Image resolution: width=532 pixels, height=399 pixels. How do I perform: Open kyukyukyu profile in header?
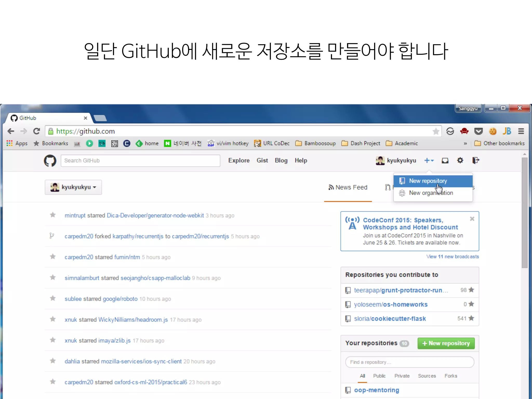pos(396,161)
